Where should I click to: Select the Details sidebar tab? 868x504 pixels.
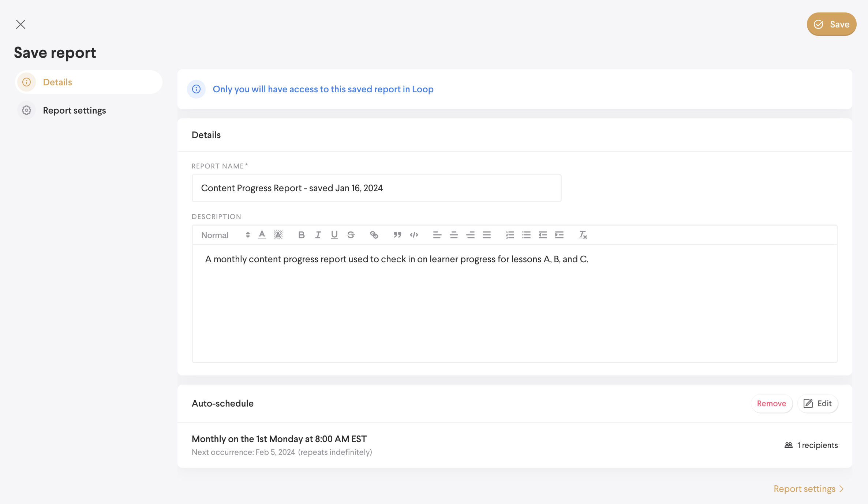tap(57, 82)
